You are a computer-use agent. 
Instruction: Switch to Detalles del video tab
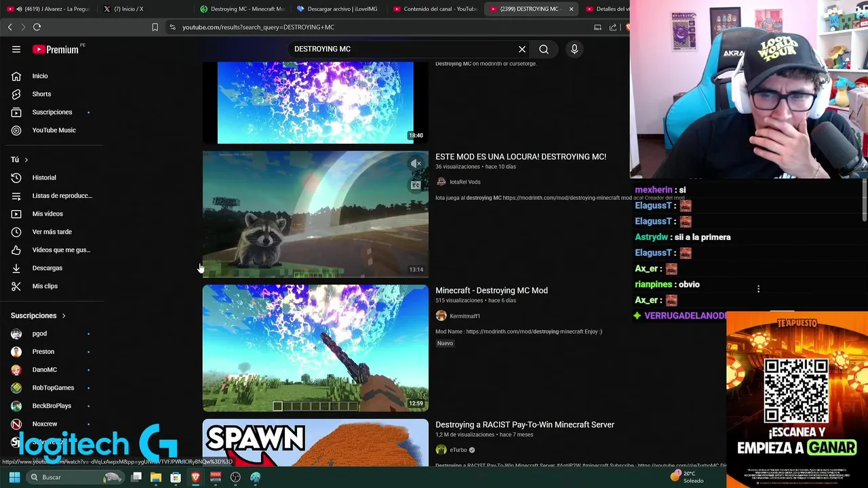[x=607, y=9]
